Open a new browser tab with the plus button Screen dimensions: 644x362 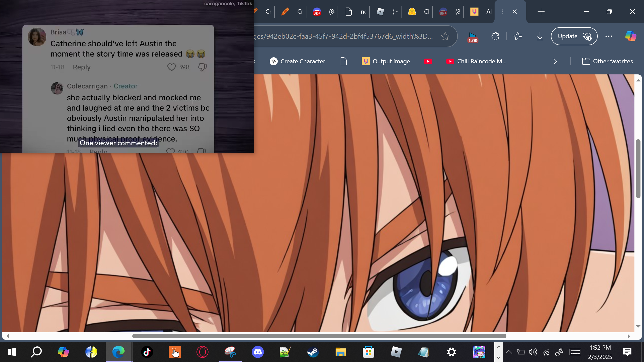click(541, 12)
